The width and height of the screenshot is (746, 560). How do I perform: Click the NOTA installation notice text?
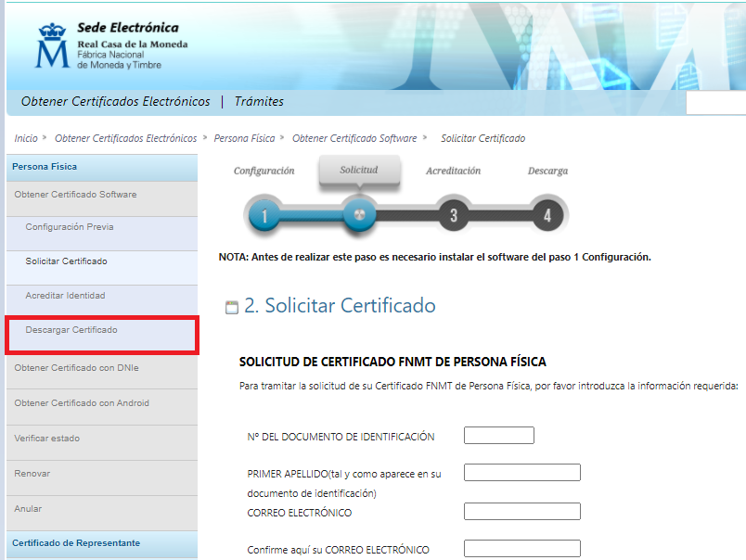point(434,257)
